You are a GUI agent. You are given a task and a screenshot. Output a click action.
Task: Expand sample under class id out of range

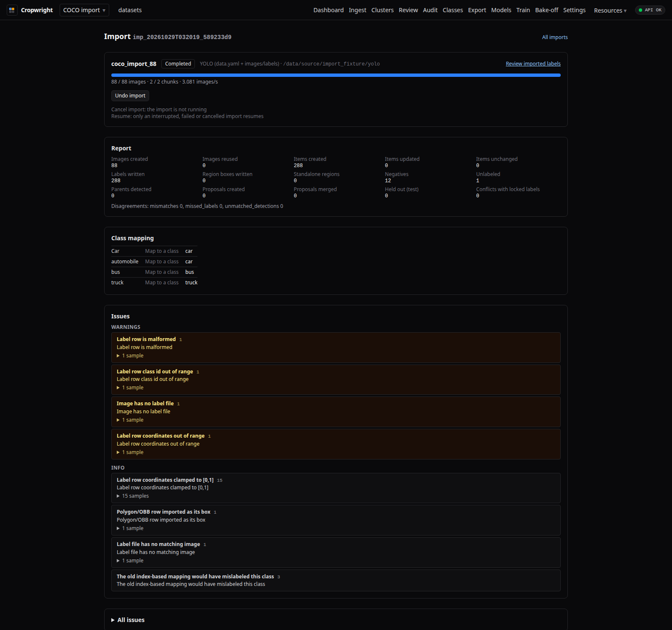(130, 388)
